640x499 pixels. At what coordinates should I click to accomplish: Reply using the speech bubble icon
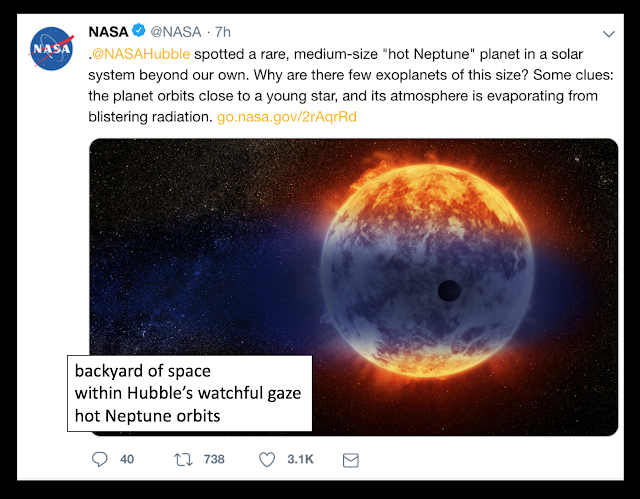[100, 459]
